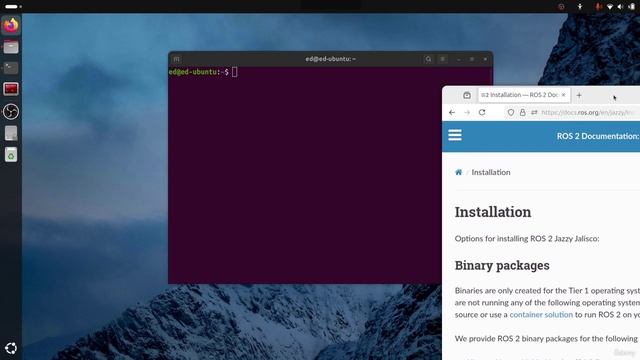Open the Activities workspace indicator in the top bar
This screenshot has width=640, height=360.
(13, 7)
